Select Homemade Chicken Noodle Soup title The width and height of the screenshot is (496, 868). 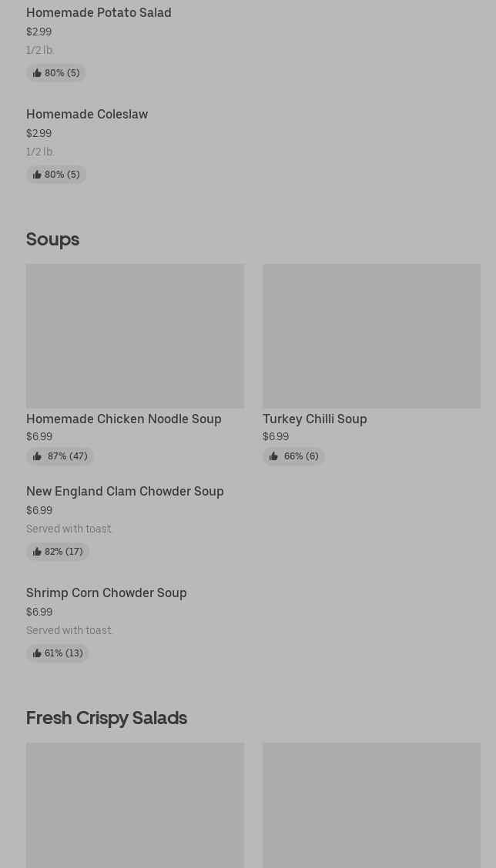(124, 419)
